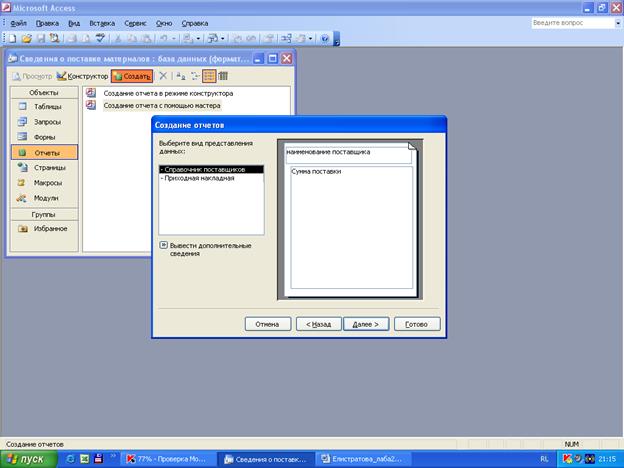Select Запросы in the objects pane

(x=44, y=122)
